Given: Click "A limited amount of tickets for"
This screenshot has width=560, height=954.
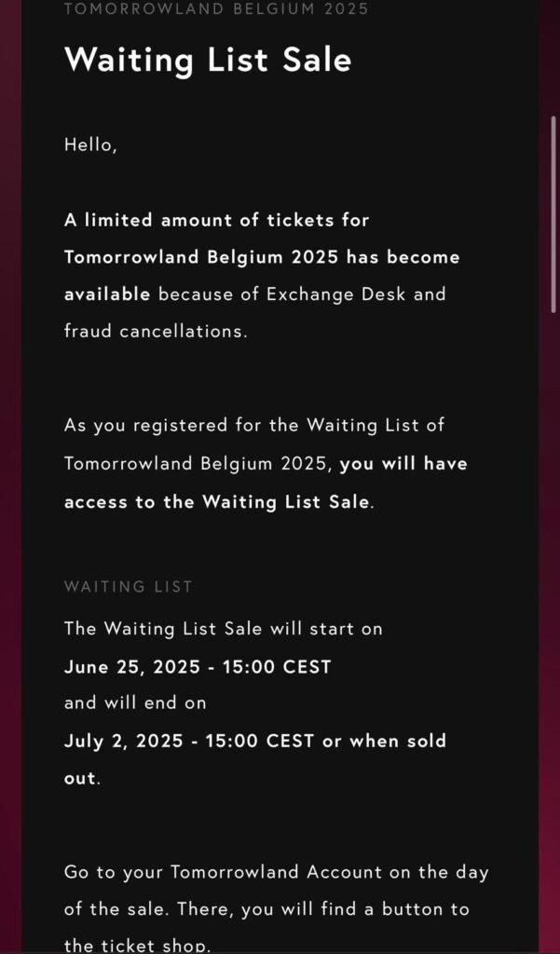Looking at the screenshot, I should point(216,221).
